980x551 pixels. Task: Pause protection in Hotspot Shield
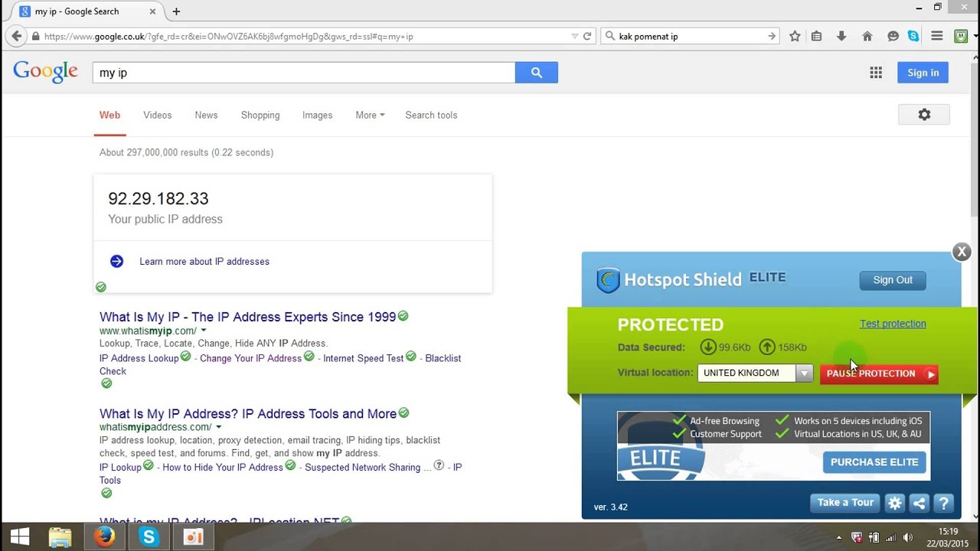pyautogui.click(x=879, y=373)
